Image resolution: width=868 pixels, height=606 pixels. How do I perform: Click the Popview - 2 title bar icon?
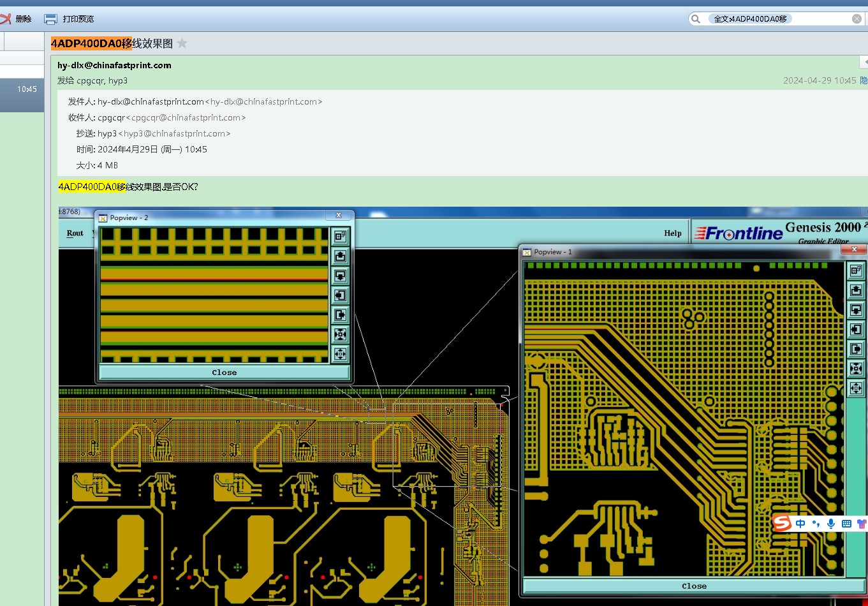click(x=103, y=218)
